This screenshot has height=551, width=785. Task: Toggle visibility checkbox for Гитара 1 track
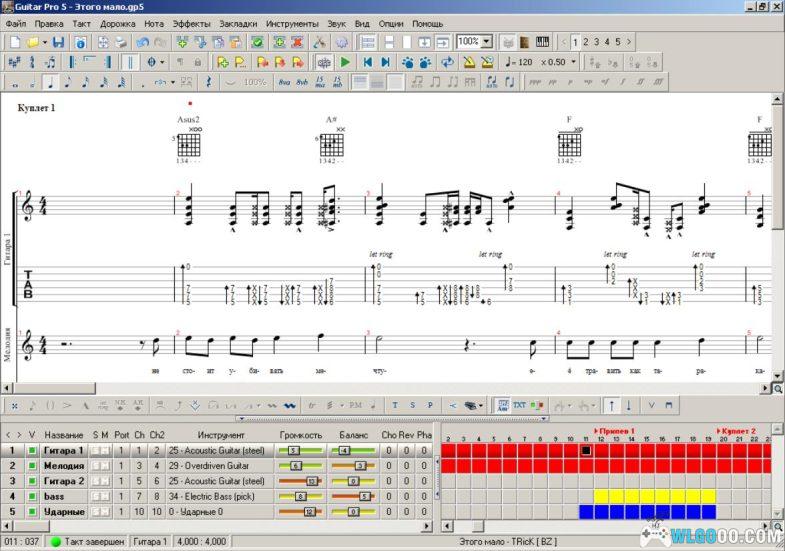(x=32, y=451)
